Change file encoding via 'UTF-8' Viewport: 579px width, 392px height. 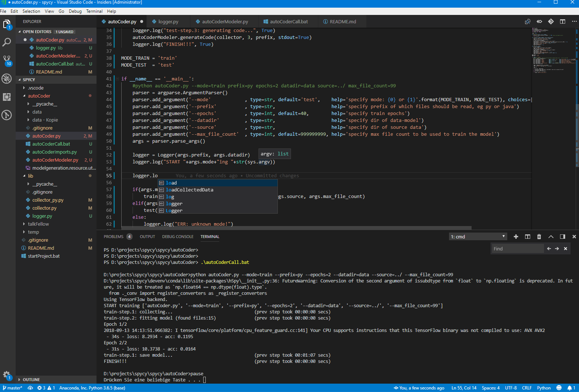click(x=511, y=388)
